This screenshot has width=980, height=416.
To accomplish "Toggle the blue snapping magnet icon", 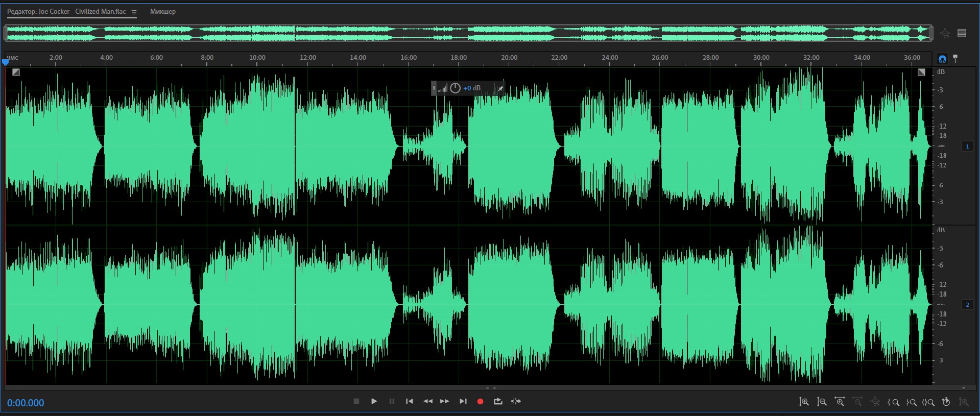I will click(942, 59).
